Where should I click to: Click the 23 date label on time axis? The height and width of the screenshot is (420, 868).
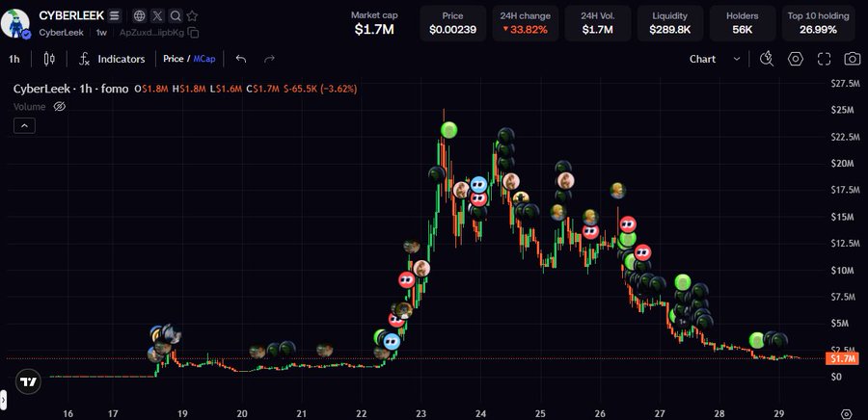[420, 414]
